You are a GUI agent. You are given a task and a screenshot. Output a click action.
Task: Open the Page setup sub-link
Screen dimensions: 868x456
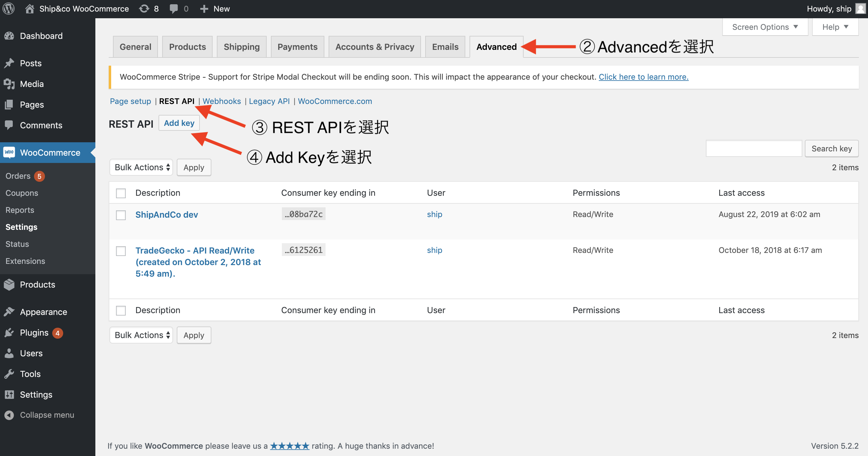[130, 101]
